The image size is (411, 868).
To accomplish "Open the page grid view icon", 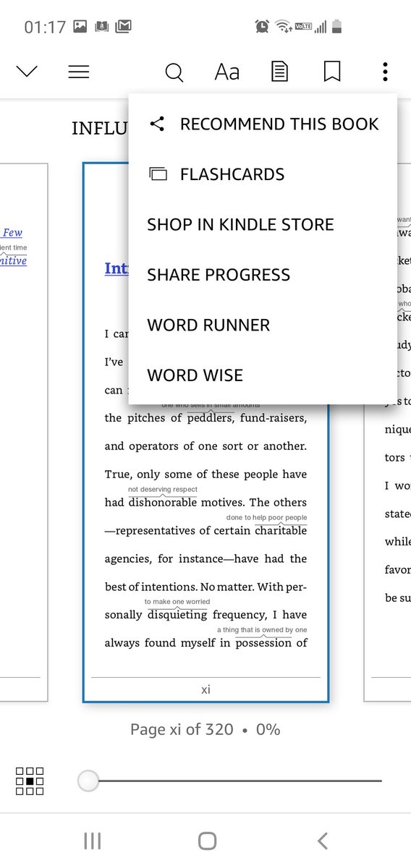I will 30,781.
